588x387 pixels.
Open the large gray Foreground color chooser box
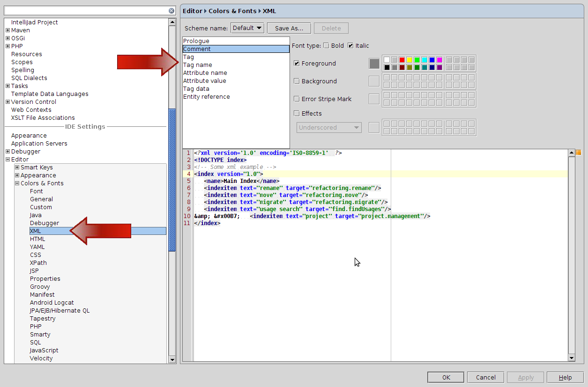pyautogui.click(x=374, y=64)
